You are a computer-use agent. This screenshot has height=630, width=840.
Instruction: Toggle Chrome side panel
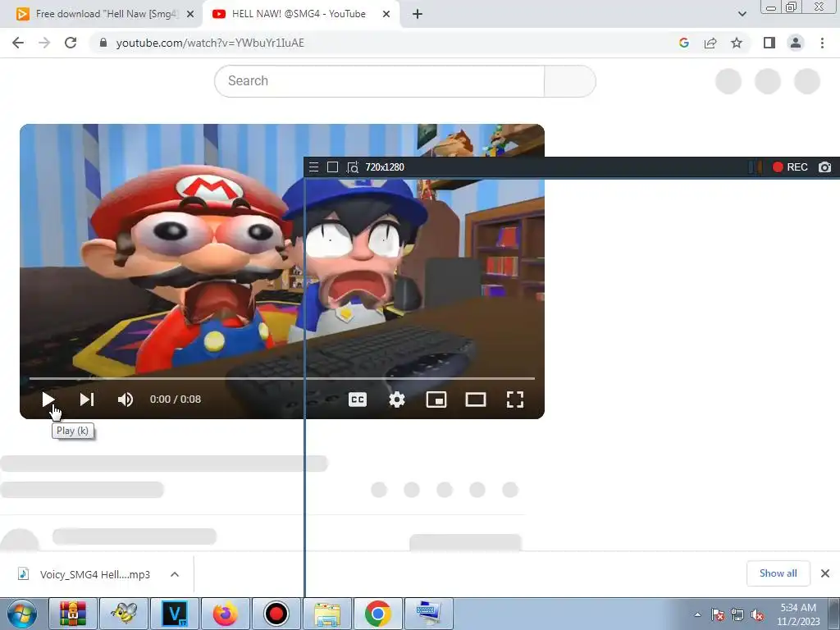(769, 43)
